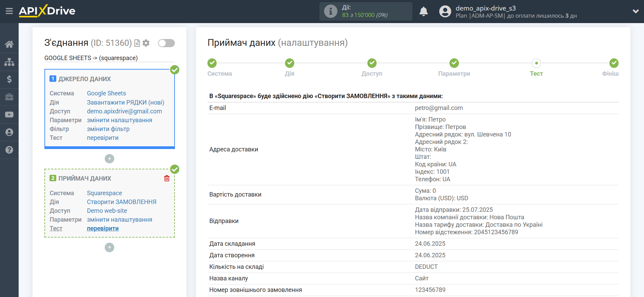Click receiver перевірити test link

click(x=103, y=228)
